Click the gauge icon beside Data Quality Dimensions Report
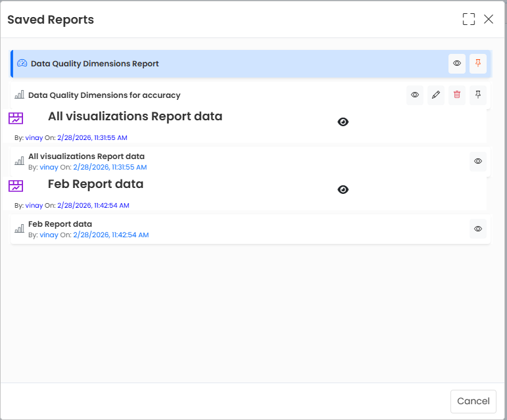 coord(22,63)
